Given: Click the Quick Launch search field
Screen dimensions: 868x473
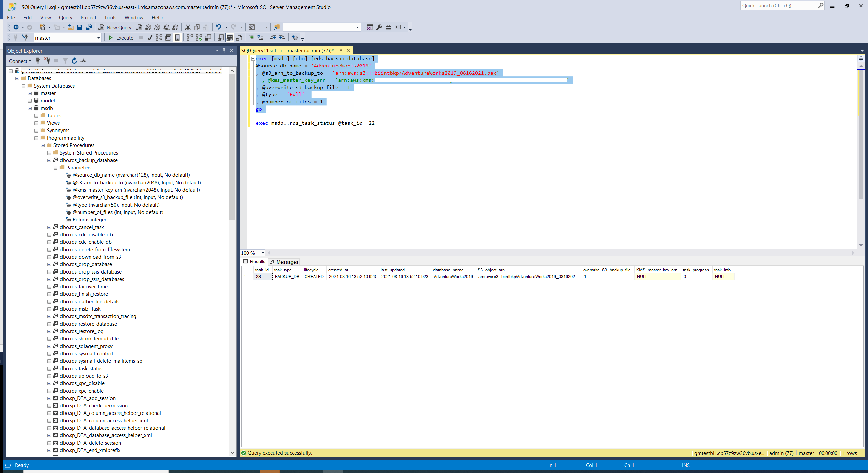Looking at the screenshot, I should (x=777, y=6).
